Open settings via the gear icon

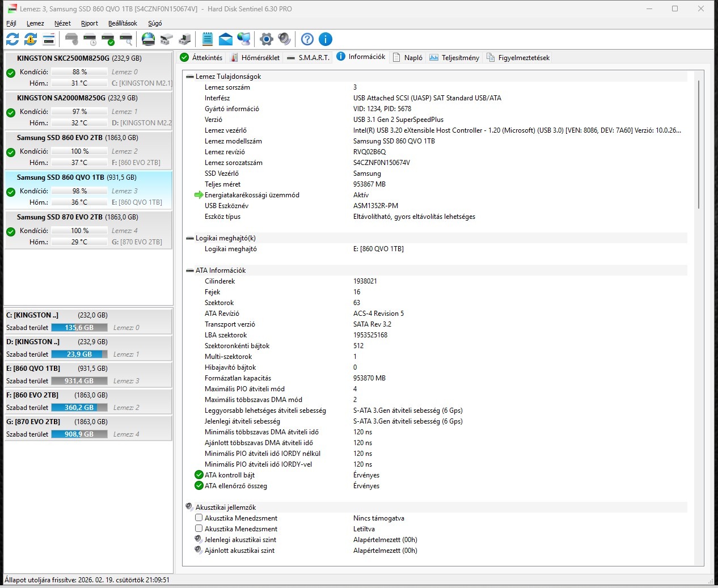tap(266, 39)
